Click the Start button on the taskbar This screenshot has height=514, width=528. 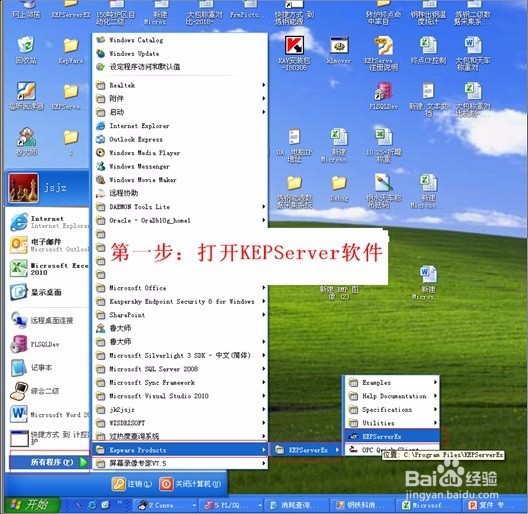click(x=31, y=505)
